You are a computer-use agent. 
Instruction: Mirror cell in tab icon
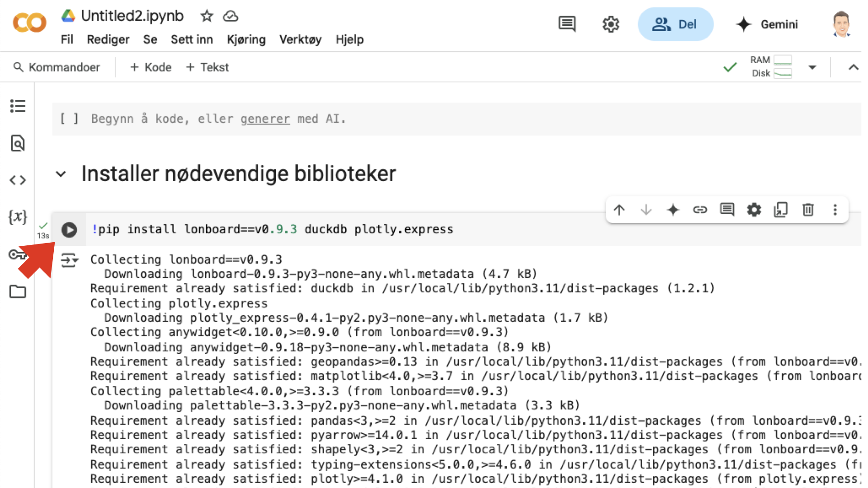tap(781, 210)
